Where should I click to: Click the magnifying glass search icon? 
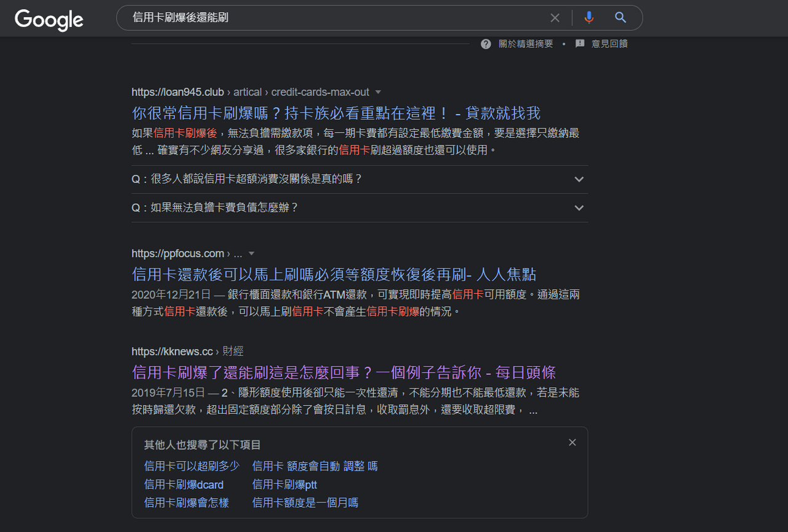(620, 18)
